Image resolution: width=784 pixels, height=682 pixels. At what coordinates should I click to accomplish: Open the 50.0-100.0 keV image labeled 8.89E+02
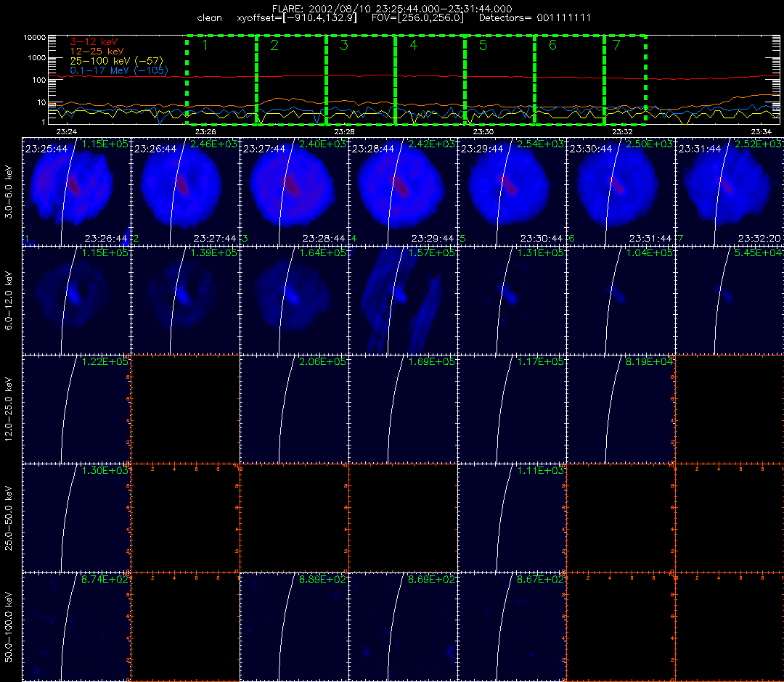coord(295,627)
